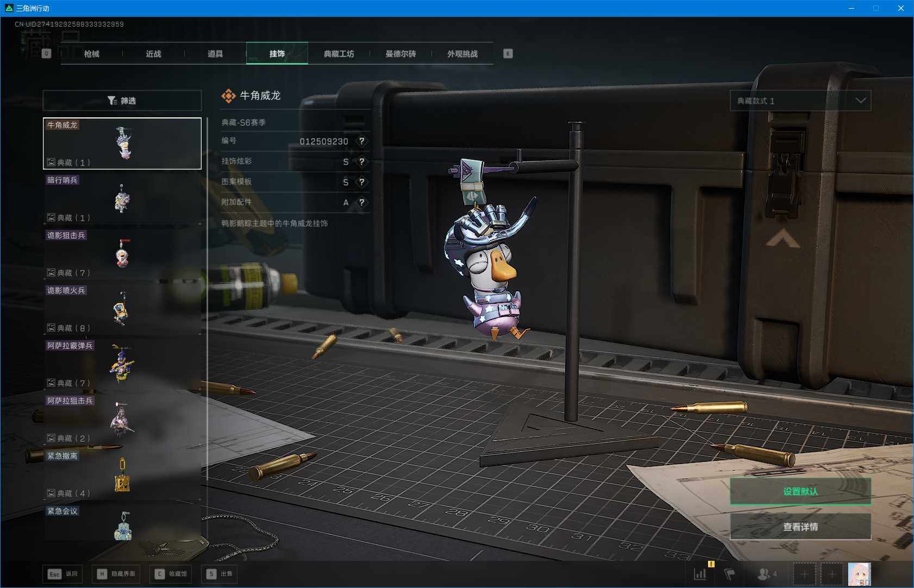Click the 挂饰炫彩 S rating value
Viewport: 914px width, 588px height.
[x=346, y=162]
